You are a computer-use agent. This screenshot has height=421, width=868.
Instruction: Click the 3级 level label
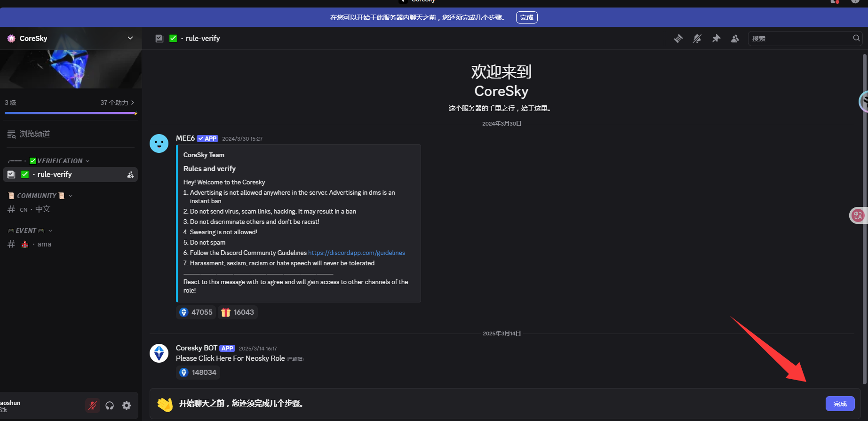click(10, 103)
